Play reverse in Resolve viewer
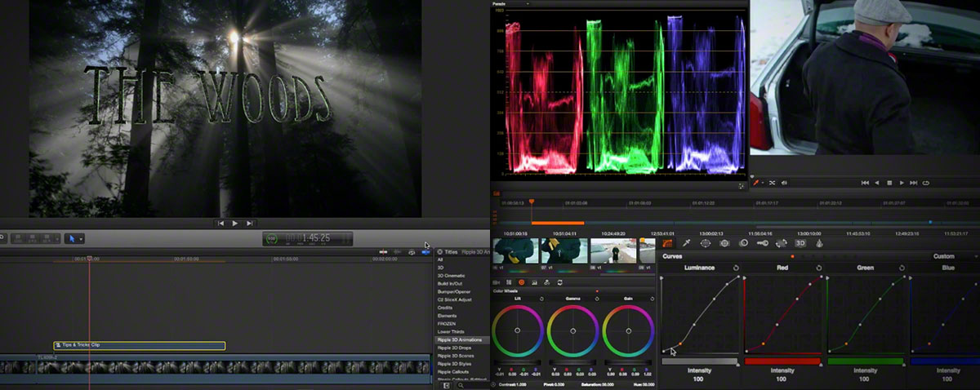980x390 pixels. point(877,183)
